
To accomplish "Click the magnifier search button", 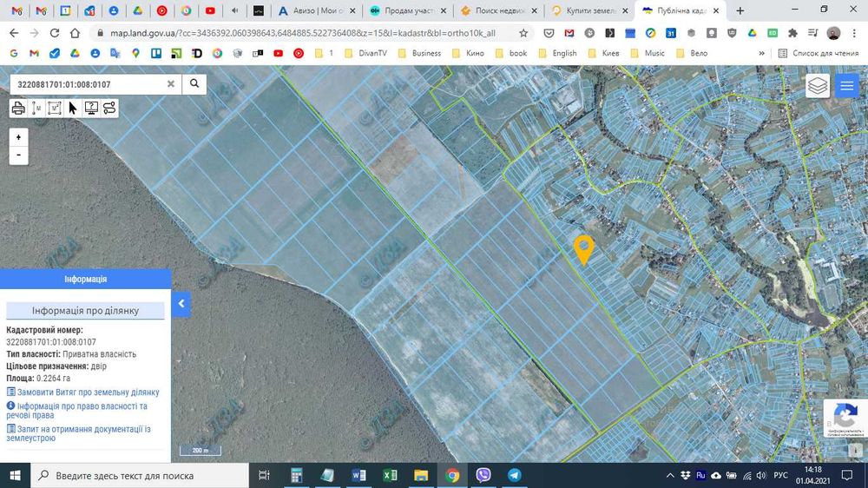I will [194, 84].
